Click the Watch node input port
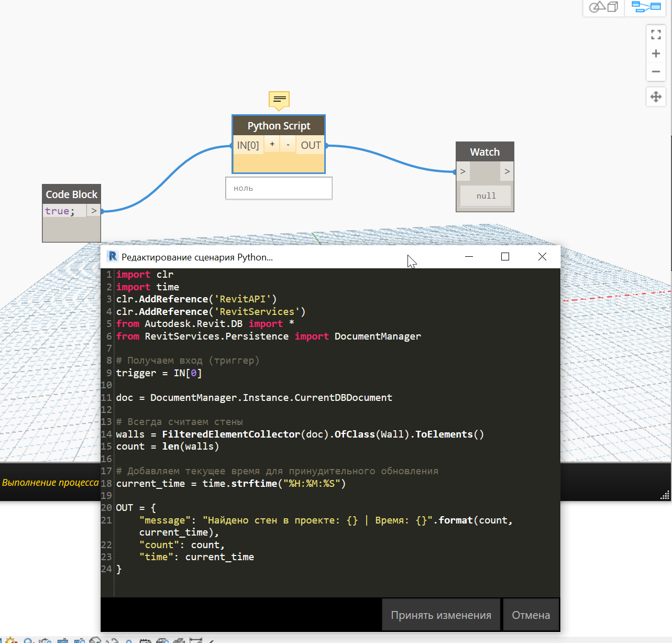Image resolution: width=672 pixels, height=643 pixels. pos(462,171)
